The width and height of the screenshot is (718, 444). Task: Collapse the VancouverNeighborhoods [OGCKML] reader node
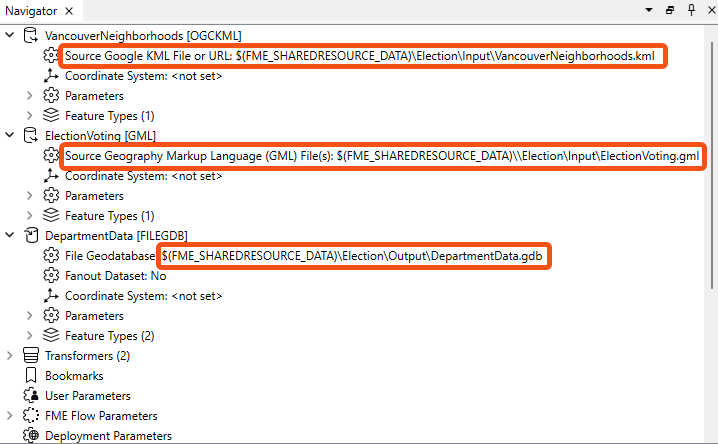(10, 35)
